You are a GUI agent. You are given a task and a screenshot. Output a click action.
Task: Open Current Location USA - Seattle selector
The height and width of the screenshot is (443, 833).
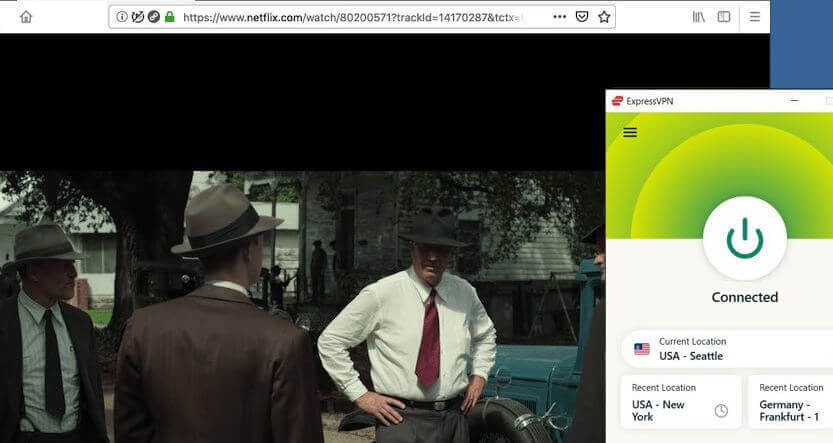pos(727,349)
